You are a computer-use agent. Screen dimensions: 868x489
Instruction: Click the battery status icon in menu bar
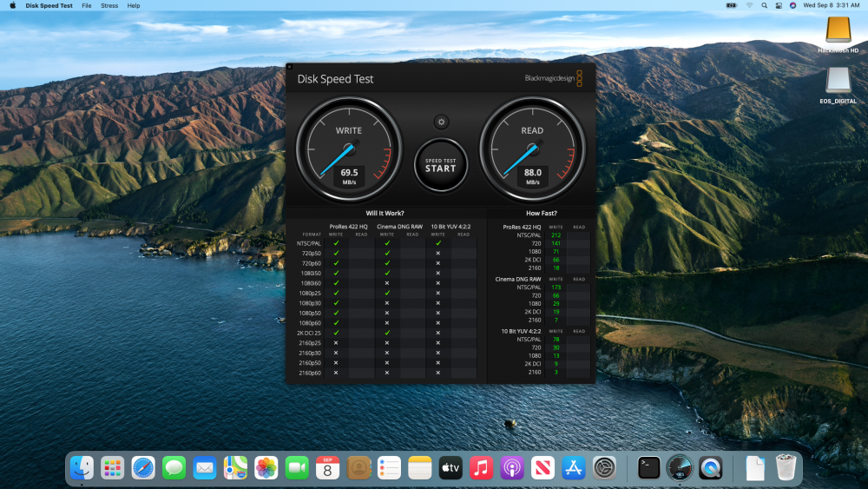tap(732, 5)
